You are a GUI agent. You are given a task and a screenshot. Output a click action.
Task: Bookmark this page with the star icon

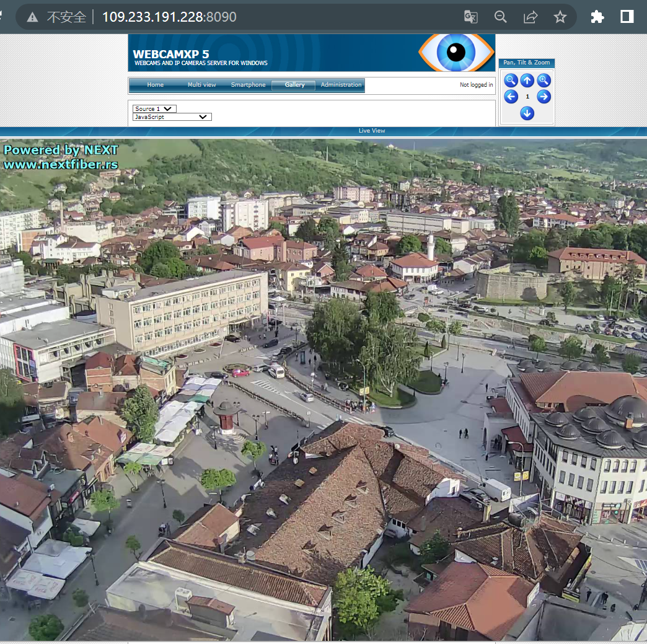pyautogui.click(x=560, y=17)
